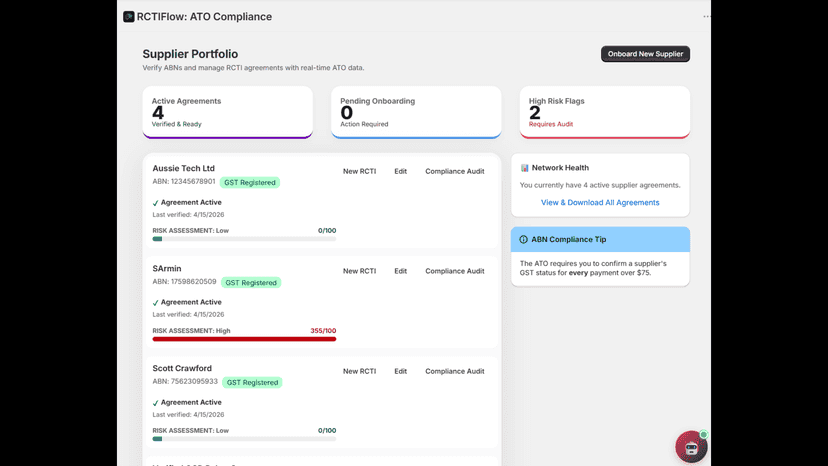
Task: Click the Requires Audit red label
Action: point(551,124)
